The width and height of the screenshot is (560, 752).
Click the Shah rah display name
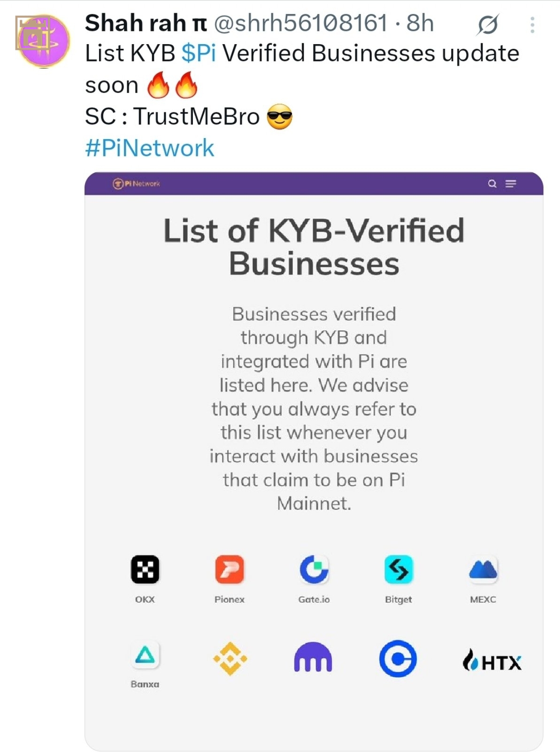tap(146, 23)
